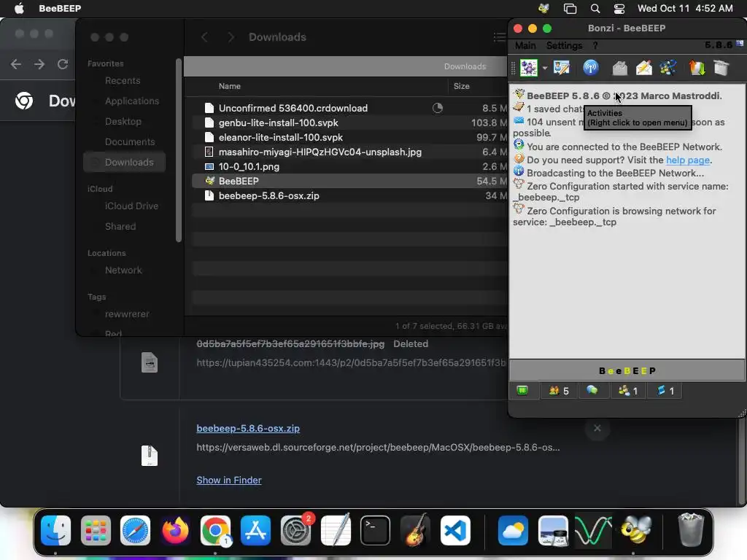747x560 pixels.
Task: Open Visual Studio Code from the Dock
Action: [455, 531]
